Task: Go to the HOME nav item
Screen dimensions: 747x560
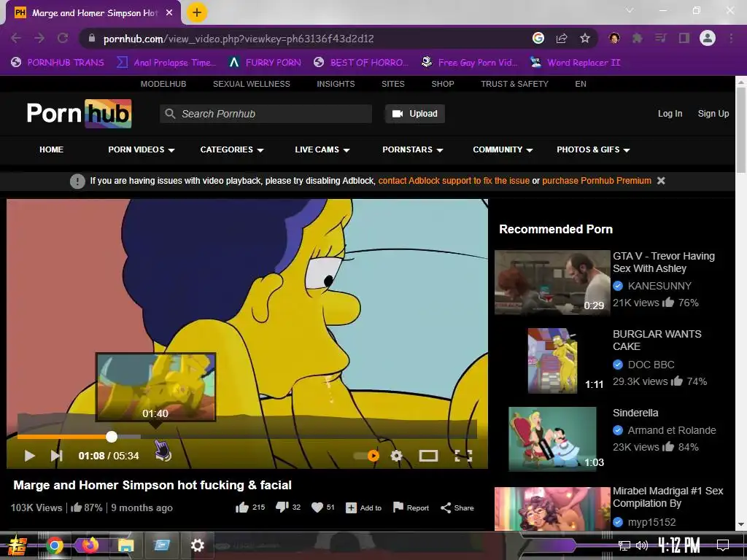Action: [x=52, y=149]
